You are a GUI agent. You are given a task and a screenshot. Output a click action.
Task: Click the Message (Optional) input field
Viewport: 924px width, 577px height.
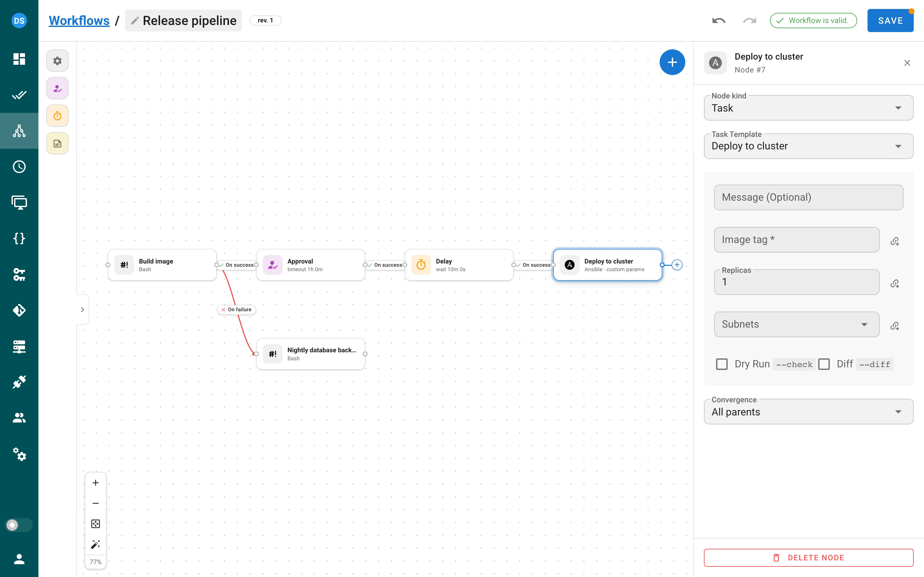coord(808,197)
